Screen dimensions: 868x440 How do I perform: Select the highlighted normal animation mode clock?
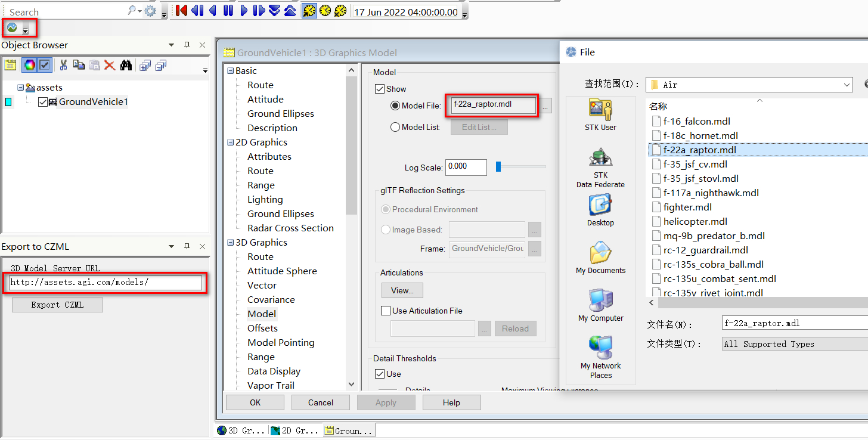[309, 11]
